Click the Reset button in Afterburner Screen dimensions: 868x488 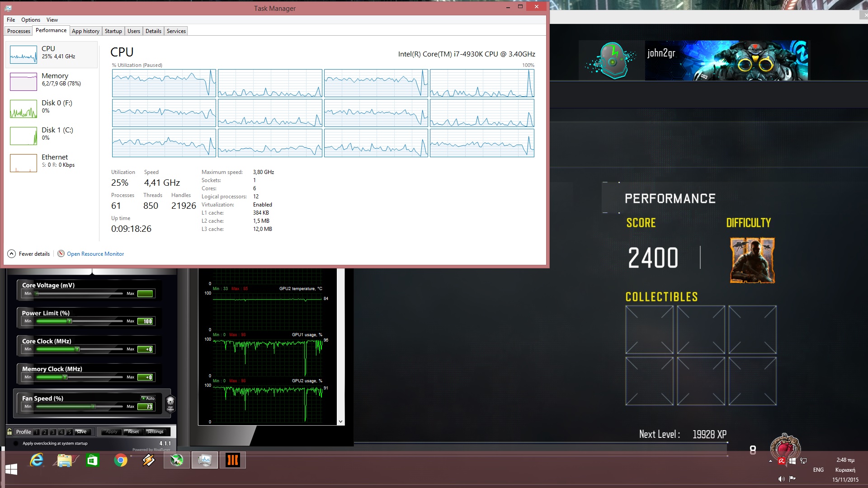tap(133, 432)
